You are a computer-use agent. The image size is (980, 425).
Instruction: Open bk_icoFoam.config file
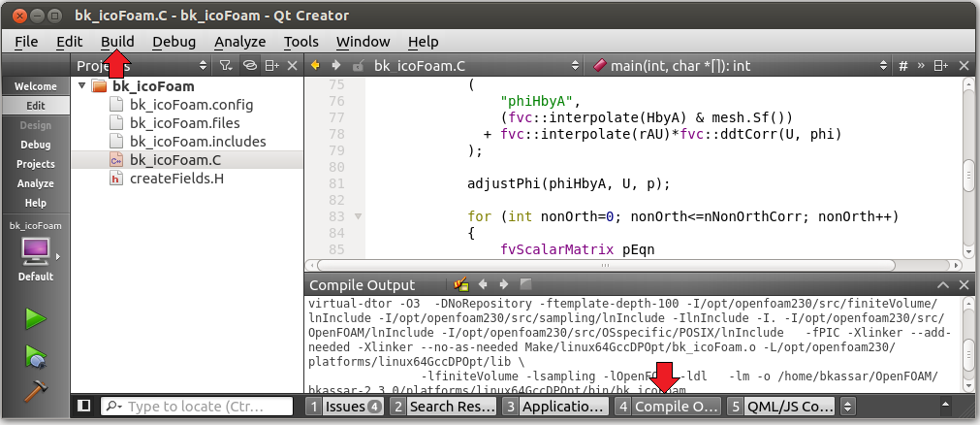point(191,105)
